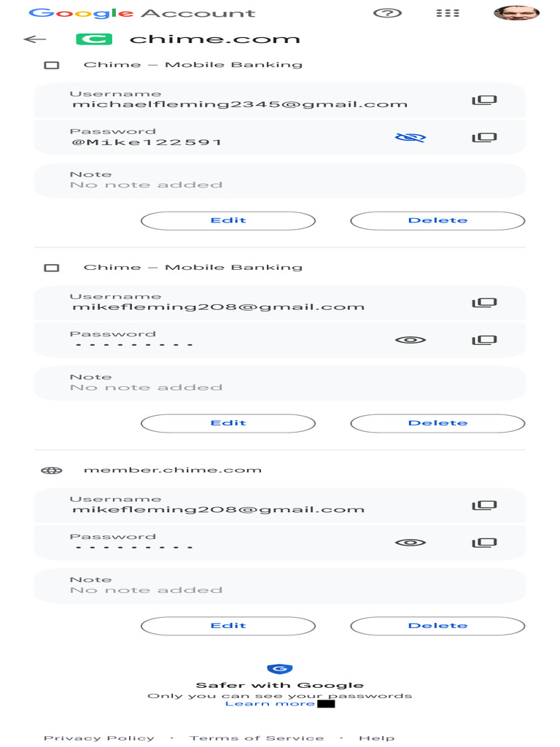
Task: Copy the michaelfleming2345@gmail.com username
Action: coord(483,99)
